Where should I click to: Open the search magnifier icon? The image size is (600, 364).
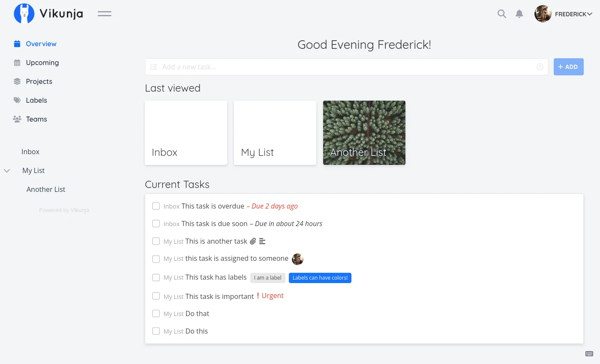[x=501, y=14]
